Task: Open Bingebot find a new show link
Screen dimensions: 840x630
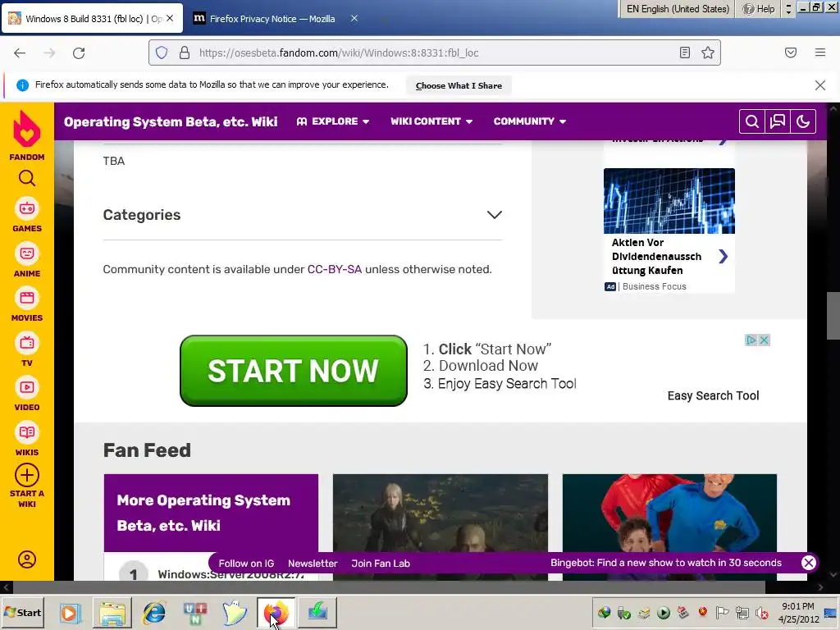Action: point(666,563)
